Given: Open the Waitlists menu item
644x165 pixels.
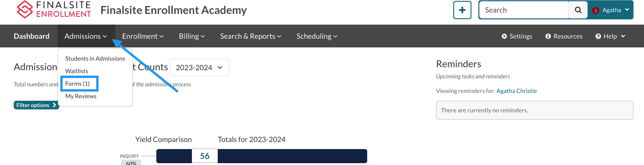Looking at the screenshot, I should (x=76, y=71).
